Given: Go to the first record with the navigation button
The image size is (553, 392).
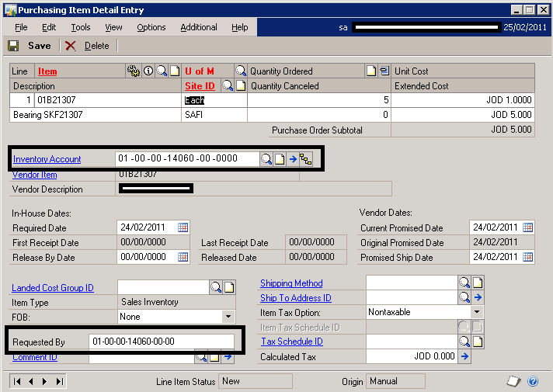Looking at the screenshot, I should tap(16, 381).
